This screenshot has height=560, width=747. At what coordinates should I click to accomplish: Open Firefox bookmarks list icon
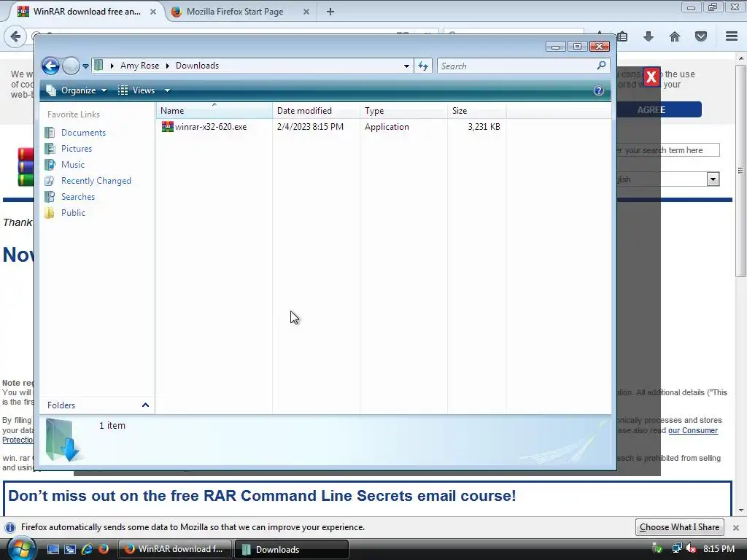pos(622,36)
